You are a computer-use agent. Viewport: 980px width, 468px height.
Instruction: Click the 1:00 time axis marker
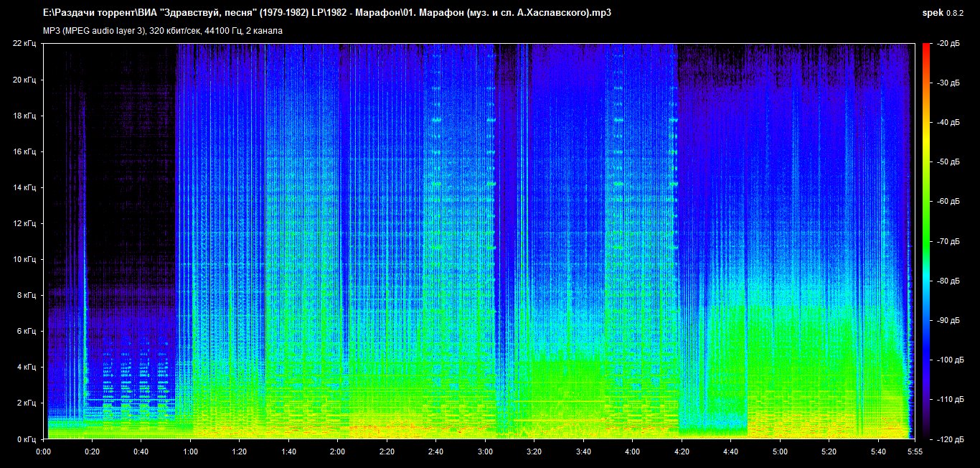(x=190, y=451)
